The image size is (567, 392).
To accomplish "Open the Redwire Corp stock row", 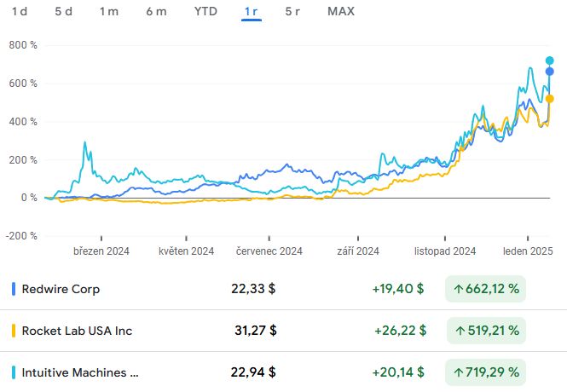I will coord(283,289).
